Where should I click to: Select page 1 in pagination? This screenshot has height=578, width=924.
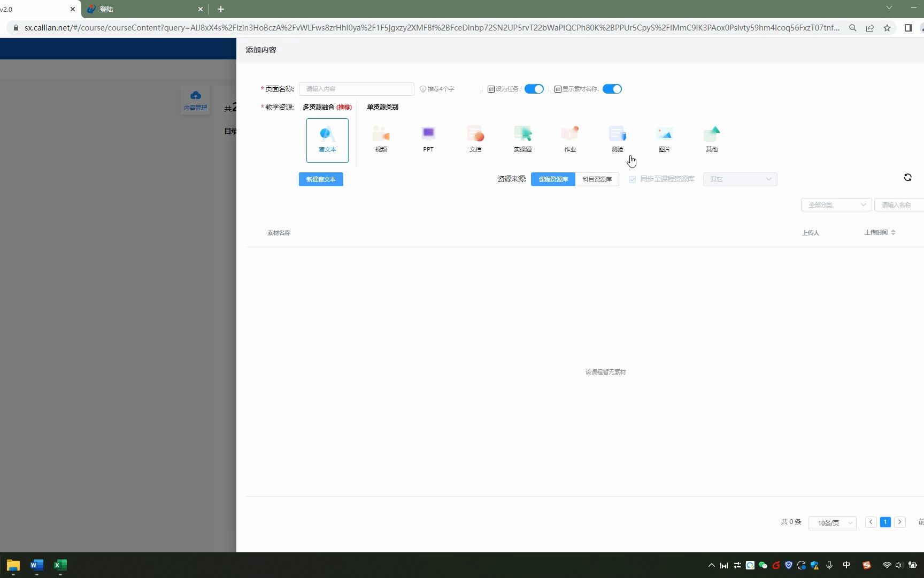pyautogui.click(x=885, y=522)
